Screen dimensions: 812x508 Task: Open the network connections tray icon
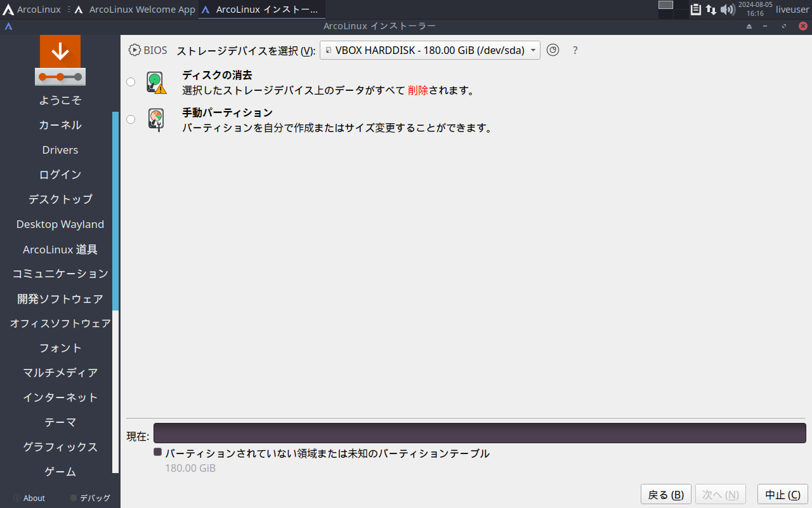coord(711,10)
